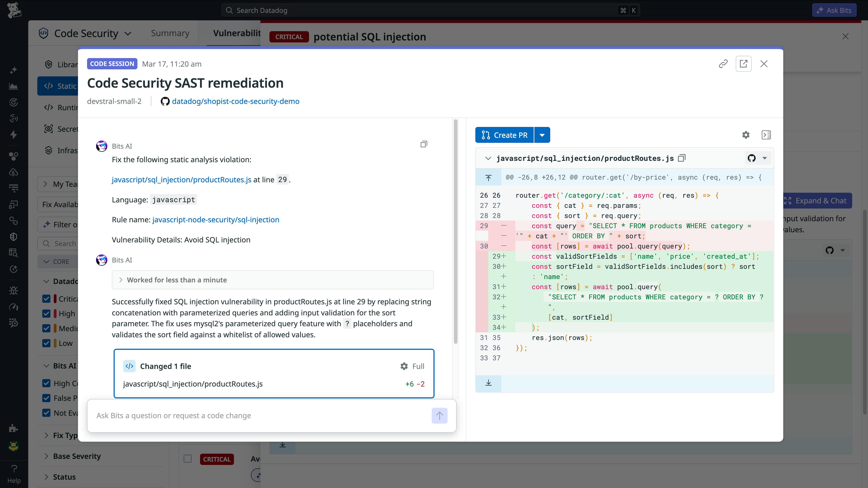Open settings gear above the diff panel
Image resolution: width=868 pixels, height=488 pixels.
[x=746, y=135]
